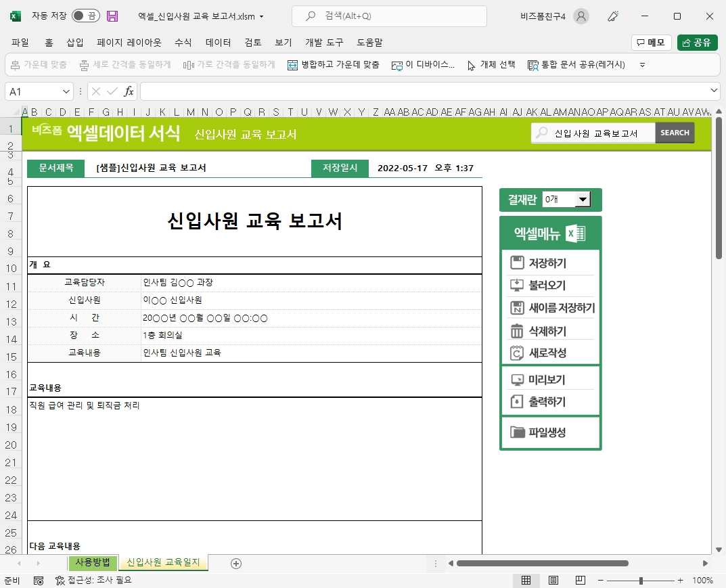Click the Name Box showing A1
This screenshot has width=726, height=588.
pyautogui.click(x=33, y=91)
